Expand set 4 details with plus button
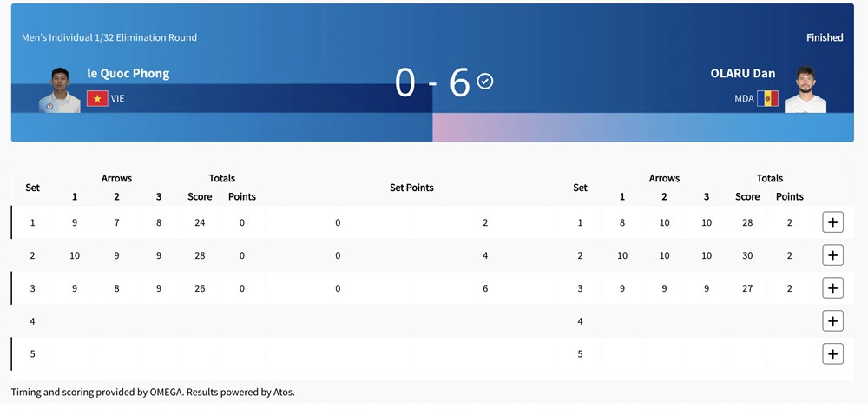Image resolution: width=868 pixels, height=409 pixels. click(x=832, y=321)
